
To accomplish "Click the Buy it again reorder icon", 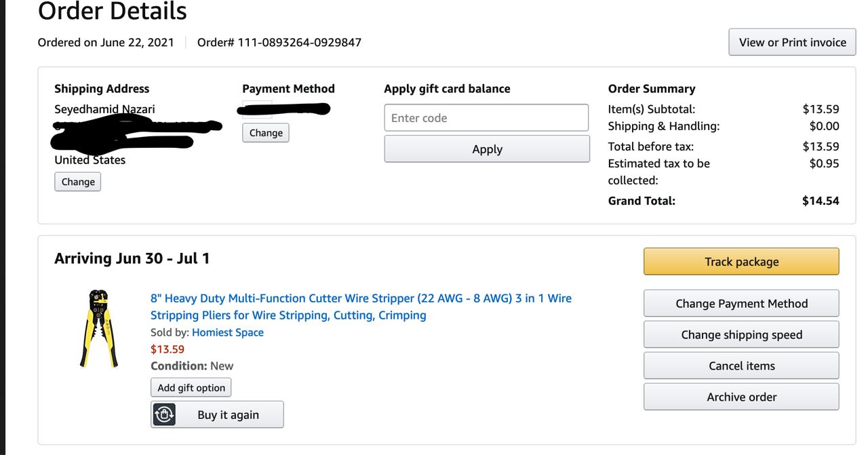I will (x=164, y=414).
